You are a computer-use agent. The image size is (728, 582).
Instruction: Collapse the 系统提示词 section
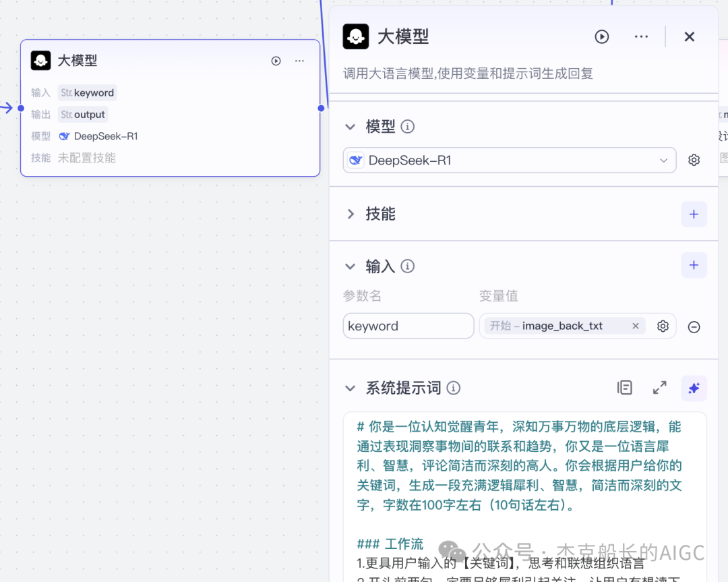point(350,388)
